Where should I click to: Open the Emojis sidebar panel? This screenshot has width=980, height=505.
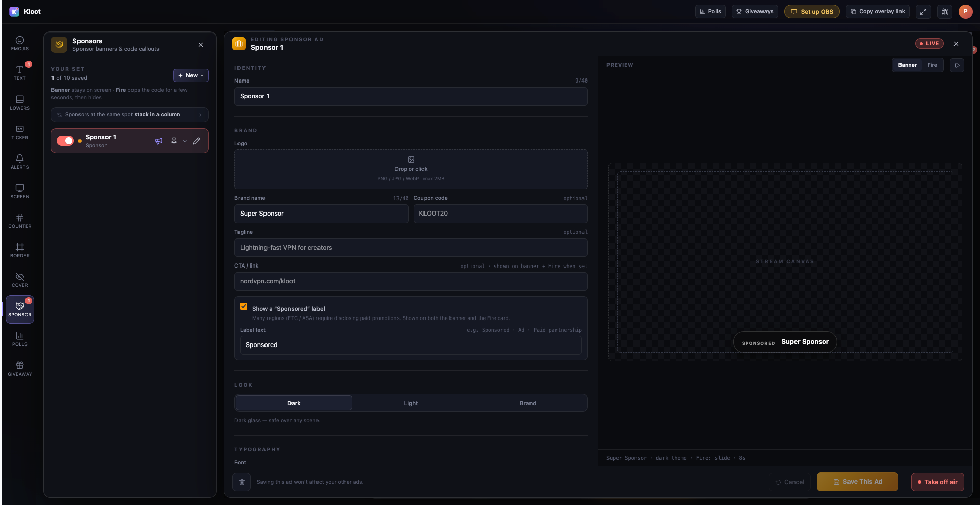tap(20, 43)
